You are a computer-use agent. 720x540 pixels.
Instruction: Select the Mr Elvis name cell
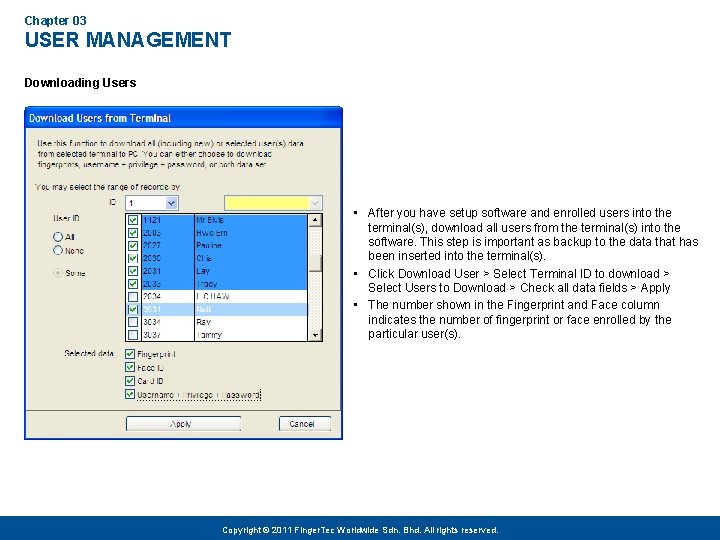(251, 220)
